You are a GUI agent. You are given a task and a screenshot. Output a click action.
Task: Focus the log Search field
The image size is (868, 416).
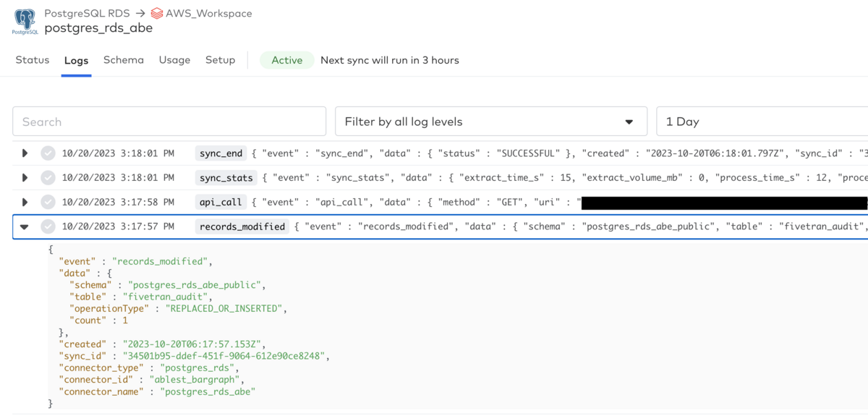(x=169, y=122)
